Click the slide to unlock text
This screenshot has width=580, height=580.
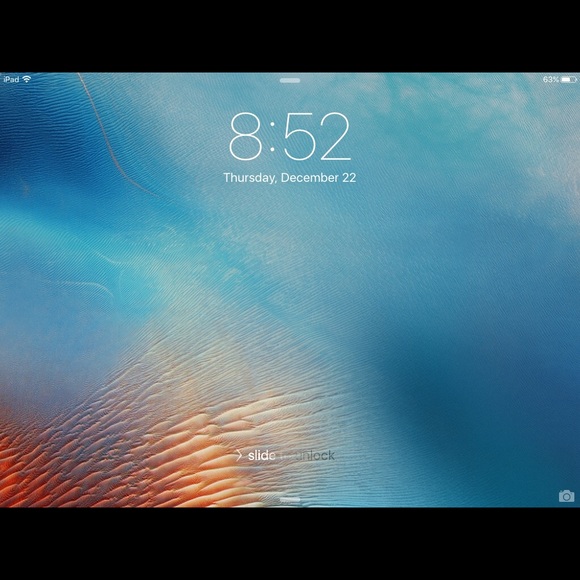pos(291,455)
